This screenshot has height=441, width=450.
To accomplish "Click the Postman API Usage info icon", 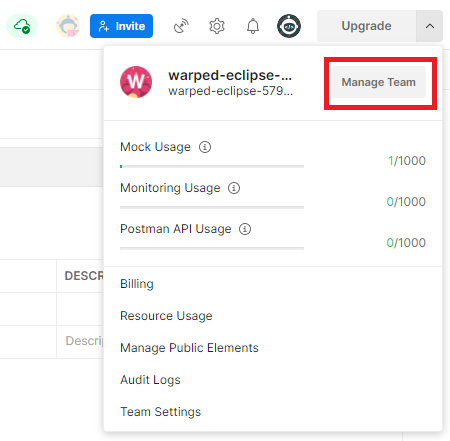I will tap(245, 229).
